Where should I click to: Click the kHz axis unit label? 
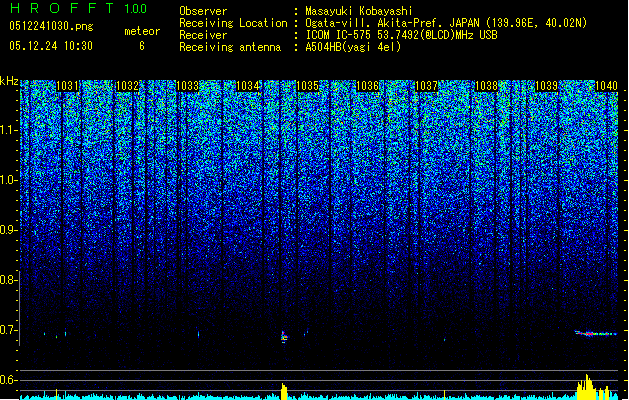pos(9,81)
